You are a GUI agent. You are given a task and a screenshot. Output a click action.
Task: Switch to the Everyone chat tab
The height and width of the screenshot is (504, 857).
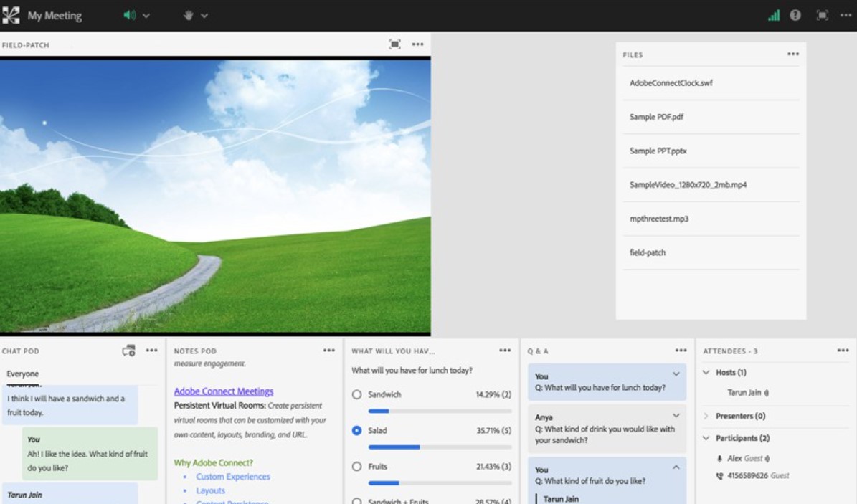tap(23, 374)
